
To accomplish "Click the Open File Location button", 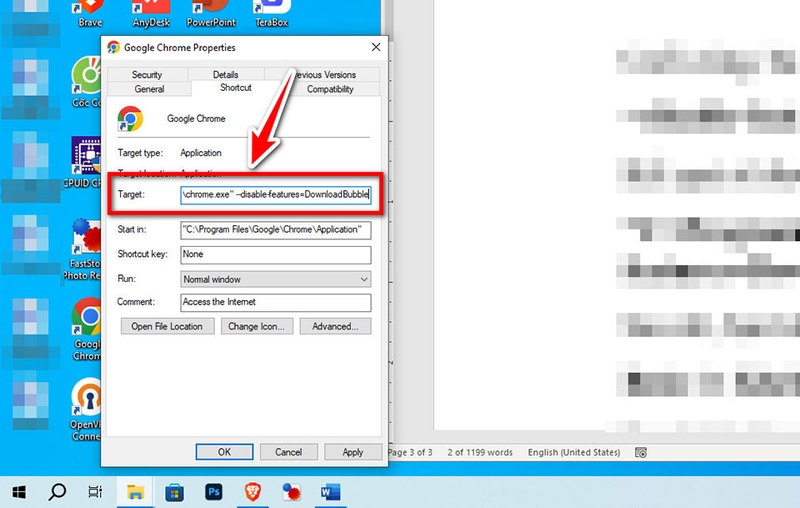I will tap(167, 326).
